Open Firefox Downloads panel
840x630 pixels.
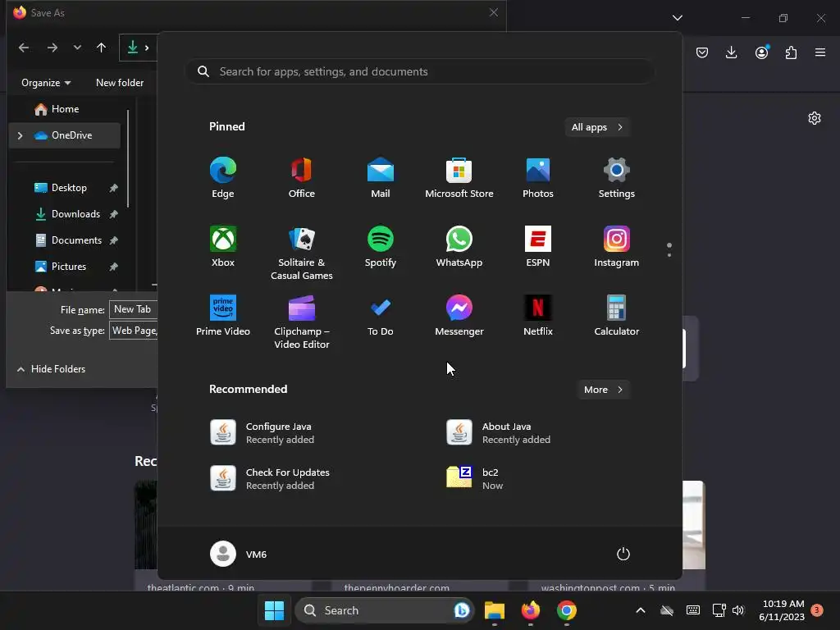coord(731,52)
